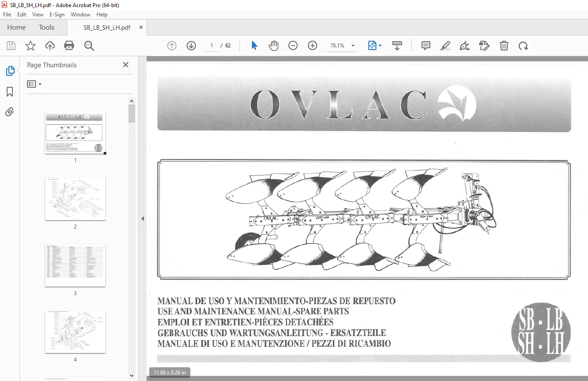Viewport: 588px width, 381px height.
Task: Add a comment note
Action: point(426,46)
